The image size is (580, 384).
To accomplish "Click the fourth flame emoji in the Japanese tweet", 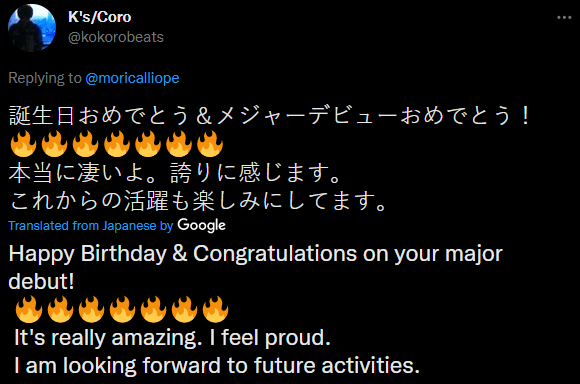I will (117, 144).
